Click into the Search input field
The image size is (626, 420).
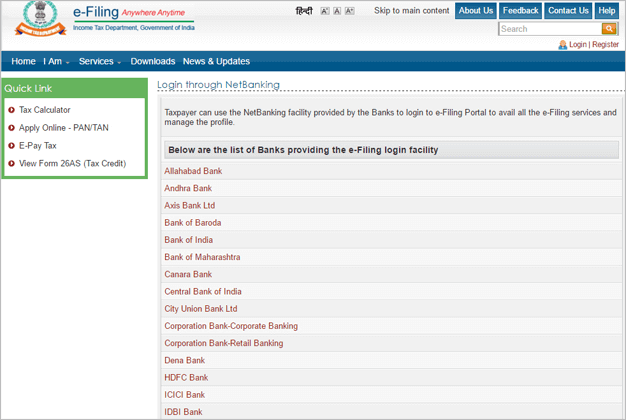pyautogui.click(x=550, y=29)
